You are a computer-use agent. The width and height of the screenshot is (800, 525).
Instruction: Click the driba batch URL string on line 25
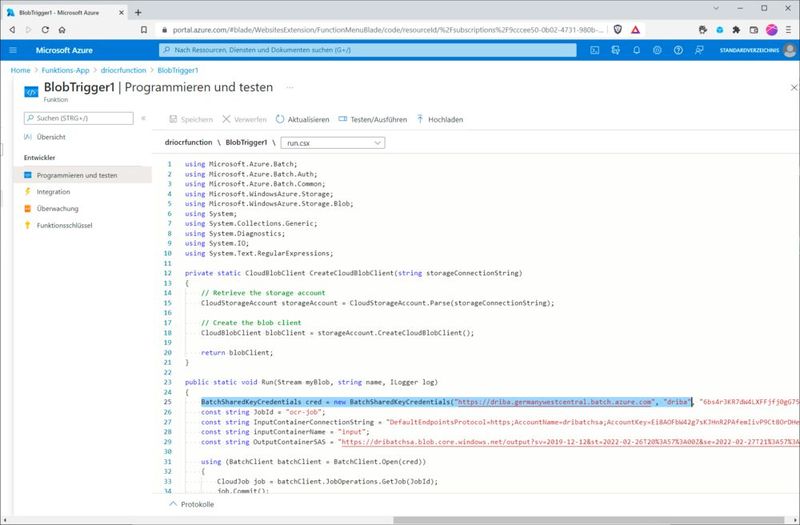(x=555, y=402)
